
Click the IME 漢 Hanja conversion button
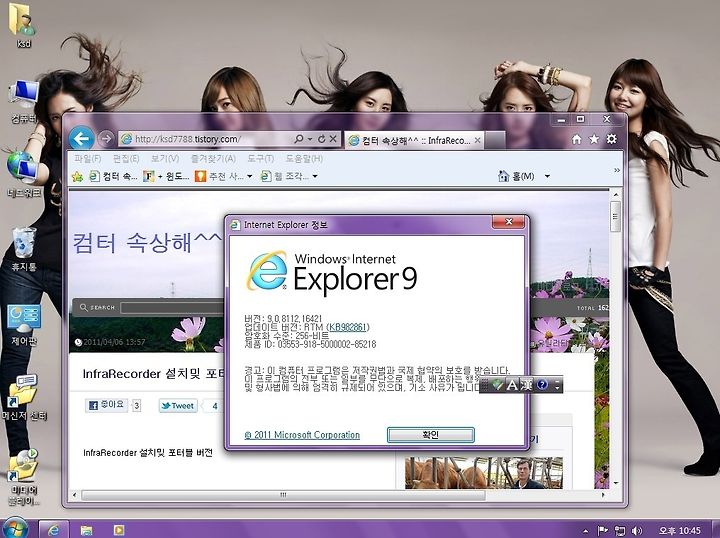point(526,385)
